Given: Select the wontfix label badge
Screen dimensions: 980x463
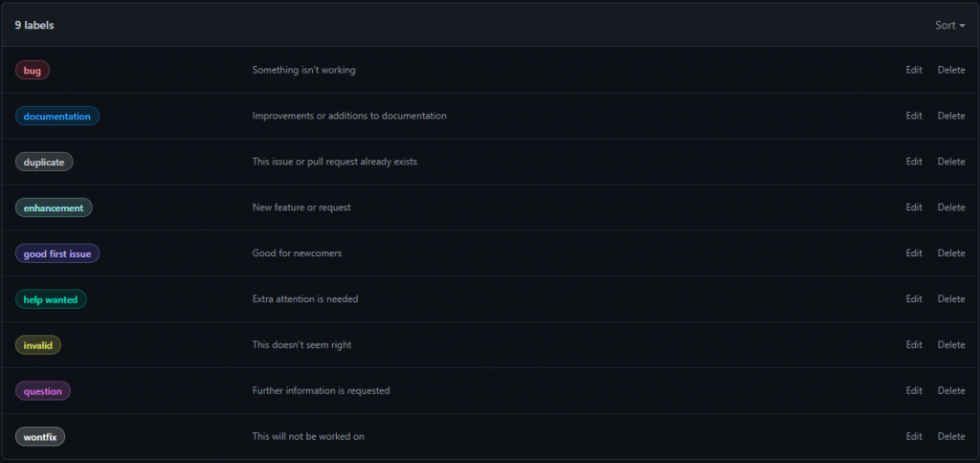Looking at the screenshot, I should [x=40, y=436].
